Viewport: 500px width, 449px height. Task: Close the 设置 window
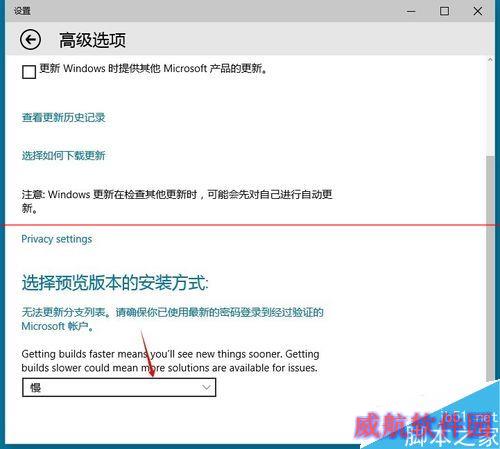coord(478,11)
